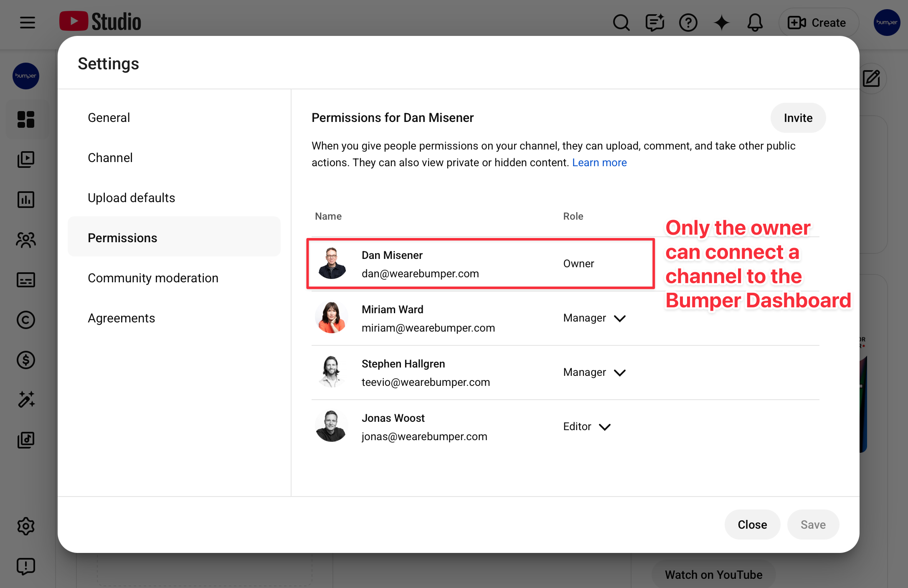Open notifications via the bell icon
This screenshot has height=588, width=908.
pyautogui.click(x=754, y=23)
